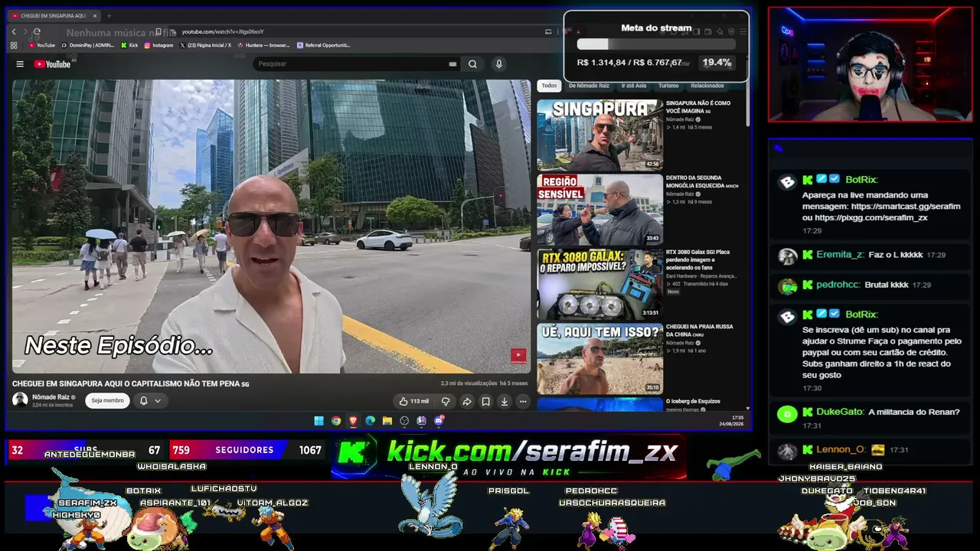Open OBS Studio from the taskbar

pyautogui.click(x=404, y=421)
